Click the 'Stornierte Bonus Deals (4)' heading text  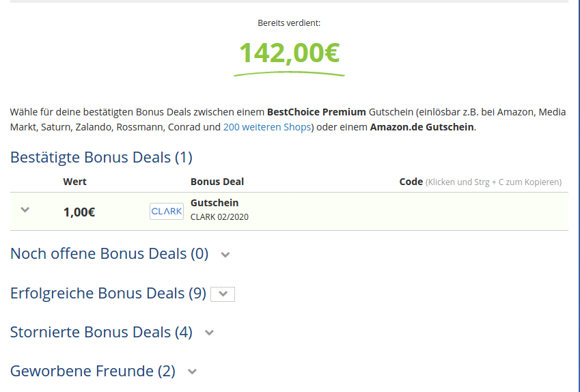coord(101,332)
